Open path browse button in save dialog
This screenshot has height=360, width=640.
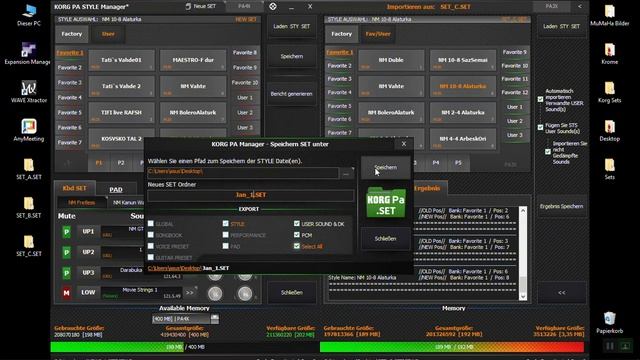click(347, 174)
